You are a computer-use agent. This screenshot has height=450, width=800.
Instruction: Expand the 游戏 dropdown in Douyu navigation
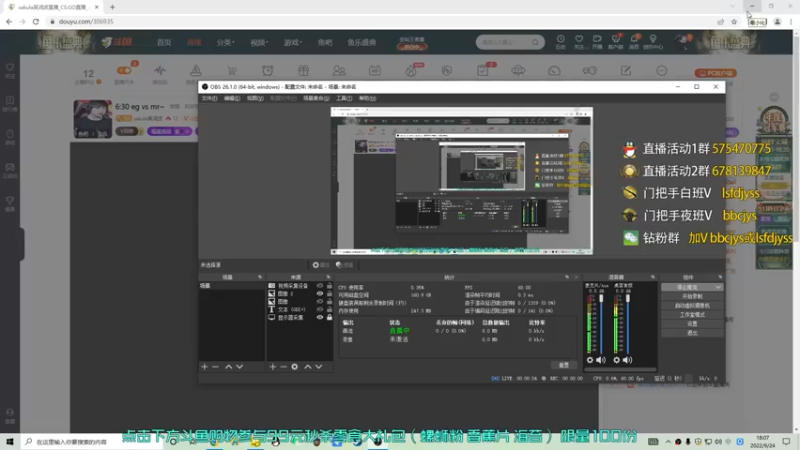(x=292, y=43)
